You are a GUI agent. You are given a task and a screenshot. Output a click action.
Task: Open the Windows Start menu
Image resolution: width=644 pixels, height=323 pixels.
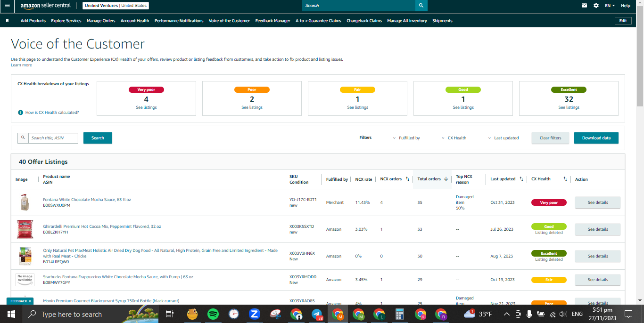pos(11,314)
